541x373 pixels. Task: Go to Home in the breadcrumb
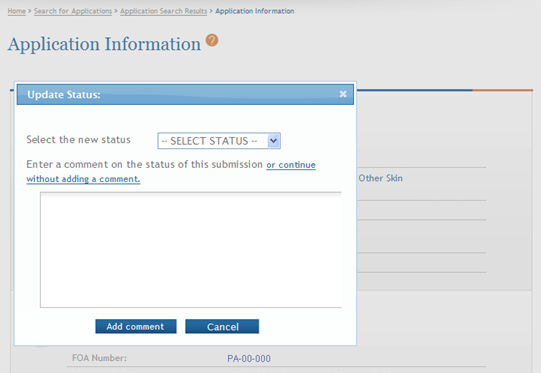17,11
